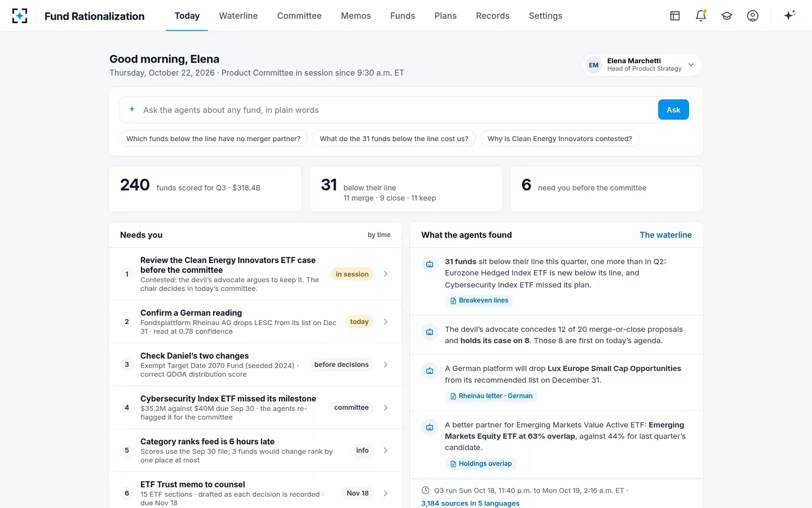Image resolution: width=812 pixels, height=508 pixels.
Task: Open the '3,184 sources in 5 languages' link
Action: [x=470, y=503]
